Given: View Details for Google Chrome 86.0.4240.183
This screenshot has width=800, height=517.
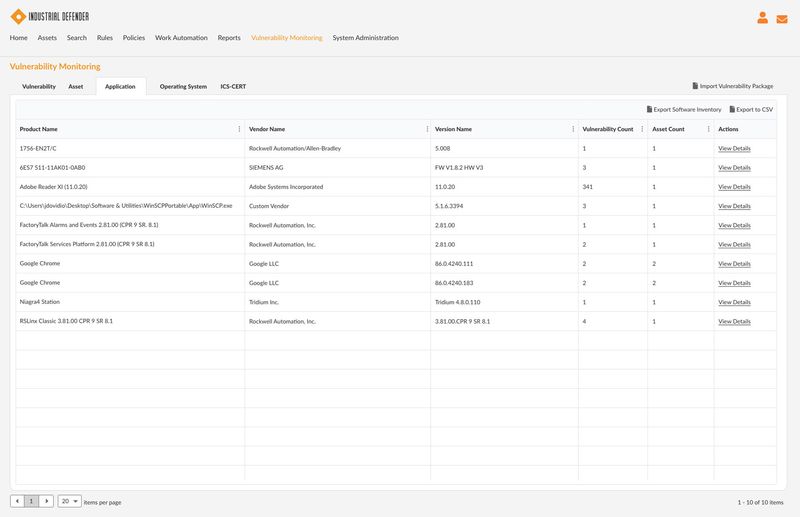Looking at the screenshot, I should click(734, 283).
